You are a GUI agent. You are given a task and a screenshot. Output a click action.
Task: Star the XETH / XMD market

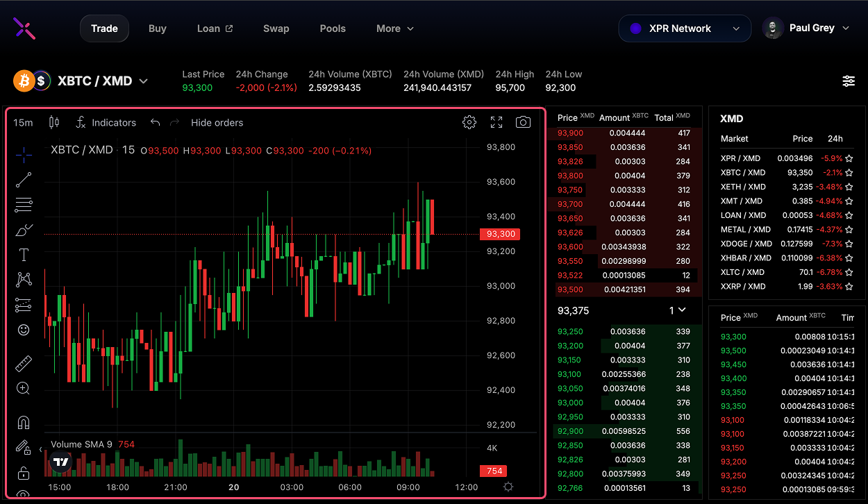coord(849,187)
